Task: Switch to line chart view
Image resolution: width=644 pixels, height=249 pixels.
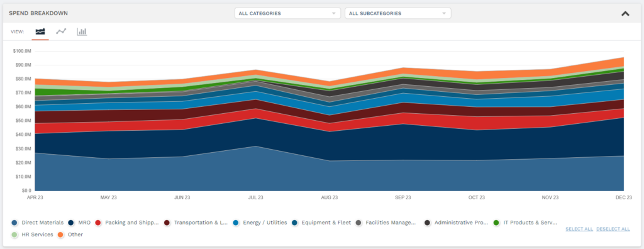Action: point(61,31)
